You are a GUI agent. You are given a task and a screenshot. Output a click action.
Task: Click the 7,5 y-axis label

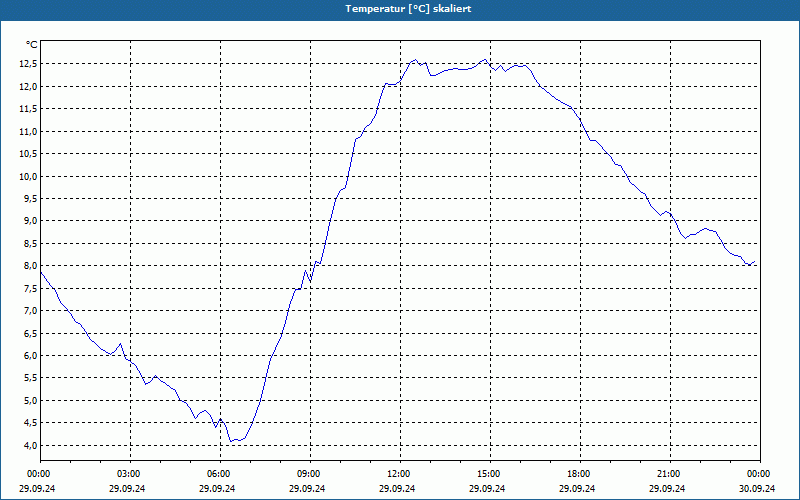click(x=31, y=288)
